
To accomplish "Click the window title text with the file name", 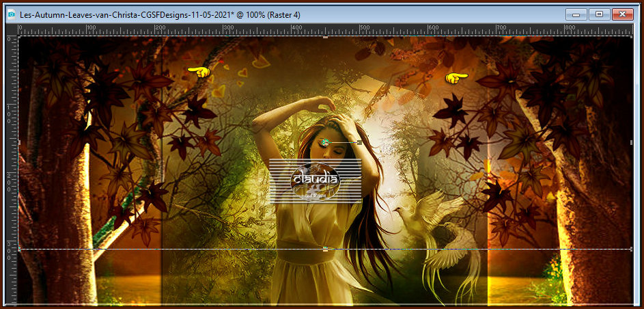I will (x=160, y=15).
